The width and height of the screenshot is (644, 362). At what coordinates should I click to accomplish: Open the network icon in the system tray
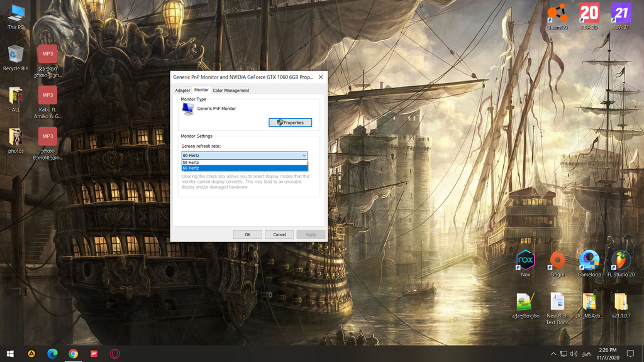(x=563, y=354)
